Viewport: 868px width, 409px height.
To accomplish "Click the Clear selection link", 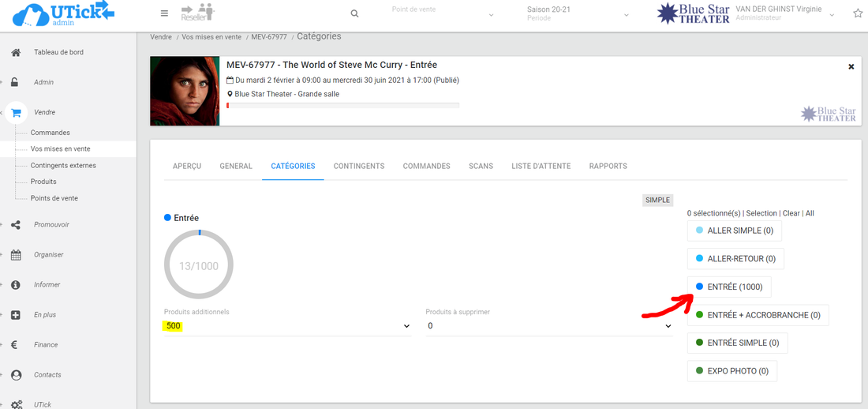I will tap(791, 213).
